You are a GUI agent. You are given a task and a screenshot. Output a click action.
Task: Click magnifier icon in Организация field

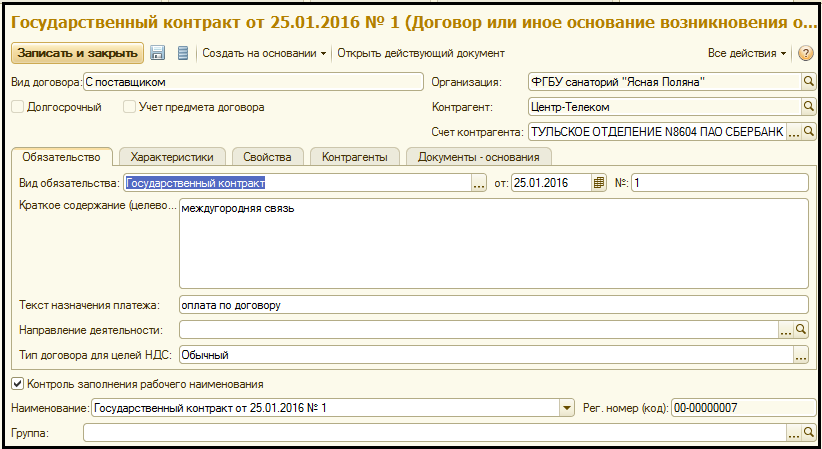coord(809,82)
